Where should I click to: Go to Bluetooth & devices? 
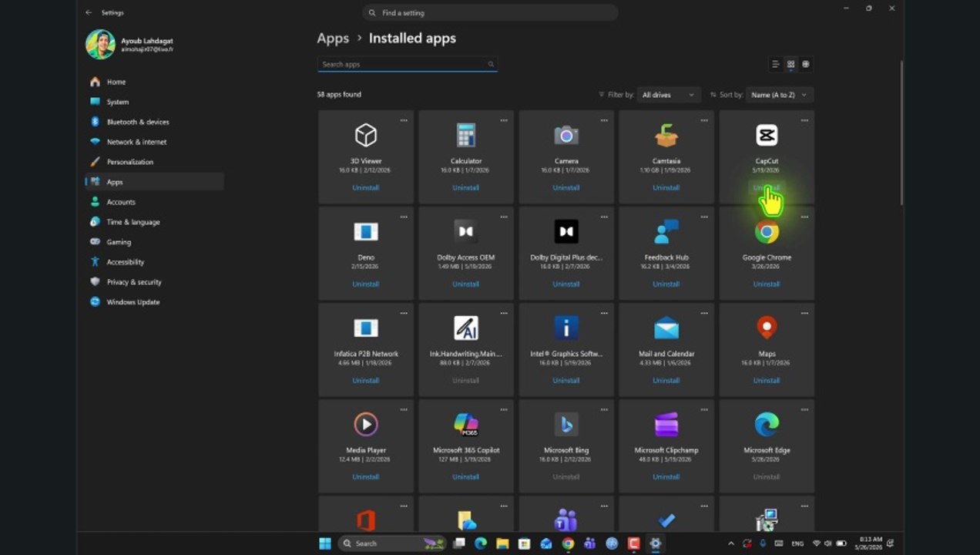tap(154, 122)
